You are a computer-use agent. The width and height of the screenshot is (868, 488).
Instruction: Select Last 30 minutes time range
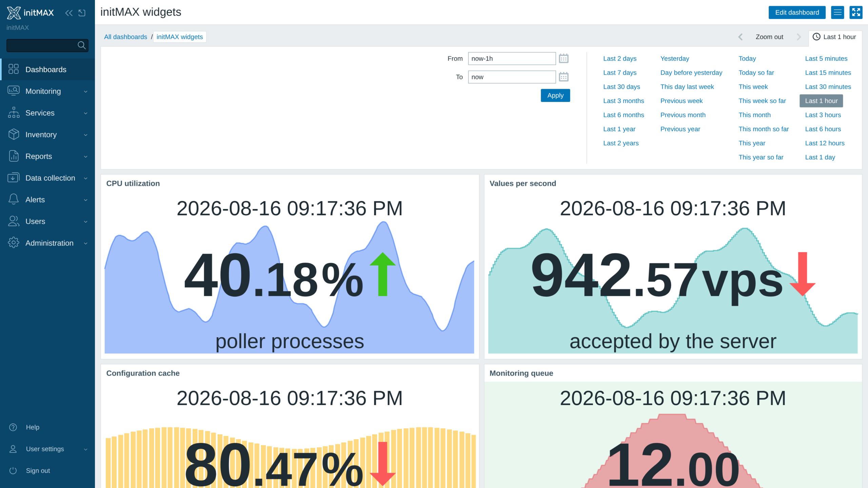(x=828, y=87)
